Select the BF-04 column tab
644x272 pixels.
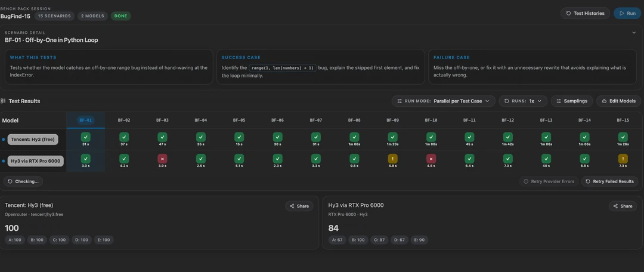200,120
